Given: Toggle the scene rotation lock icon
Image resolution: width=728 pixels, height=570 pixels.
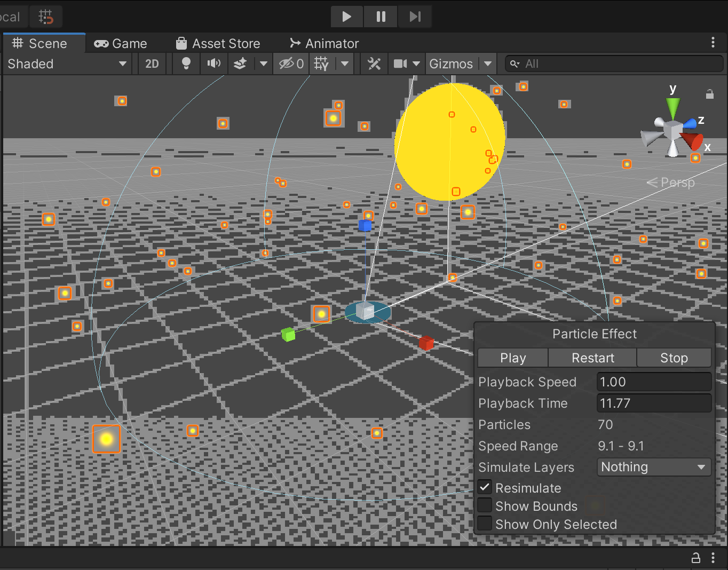Looking at the screenshot, I should pyautogui.click(x=710, y=94).
